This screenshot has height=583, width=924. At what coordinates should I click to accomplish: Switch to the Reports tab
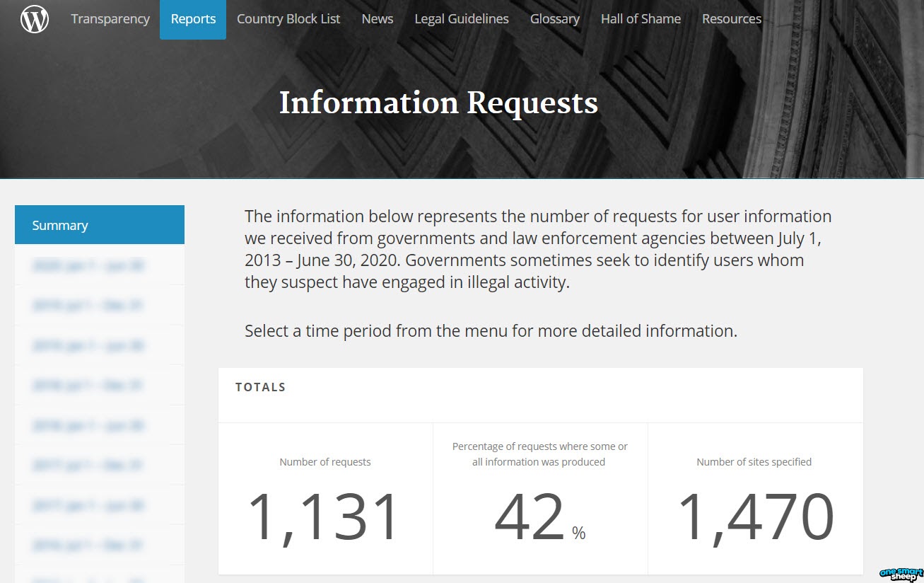click(193, 19)
